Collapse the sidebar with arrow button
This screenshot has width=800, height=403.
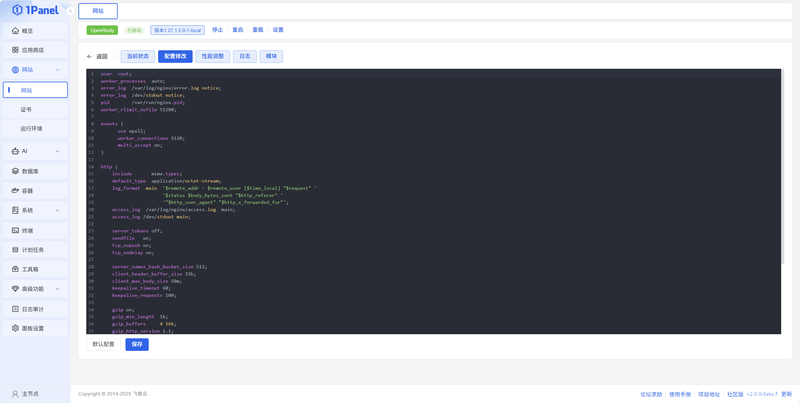point(70,11)
